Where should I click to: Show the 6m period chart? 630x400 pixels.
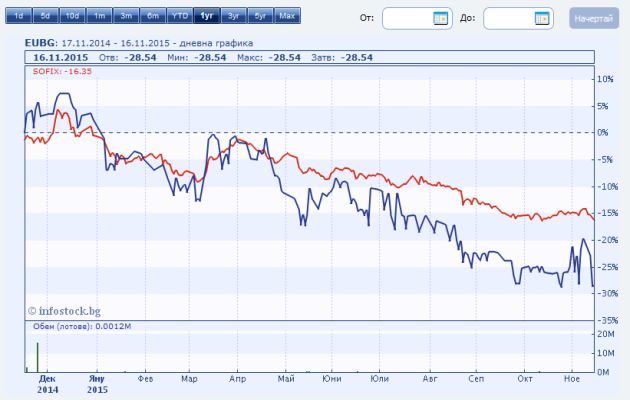click(x=153, y=17)
